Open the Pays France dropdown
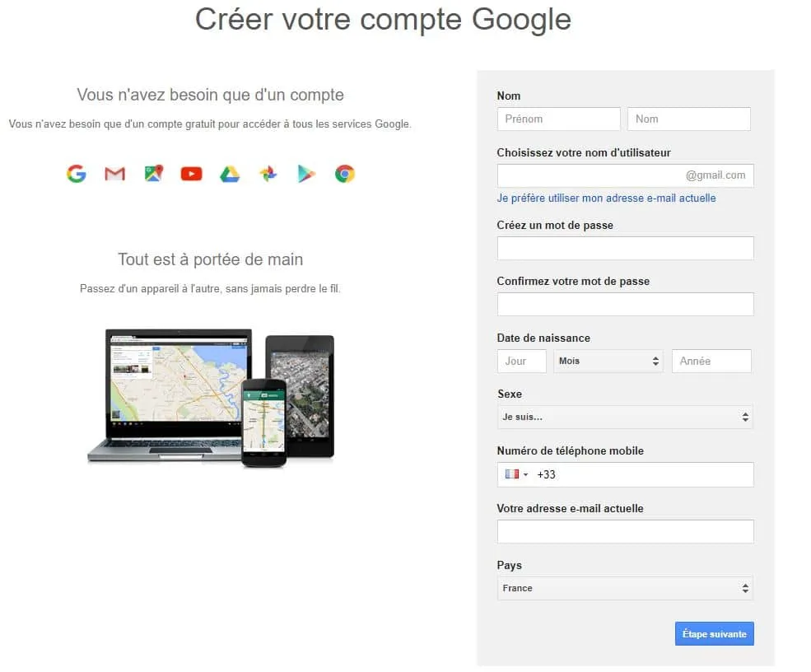 tap(625, 588)
